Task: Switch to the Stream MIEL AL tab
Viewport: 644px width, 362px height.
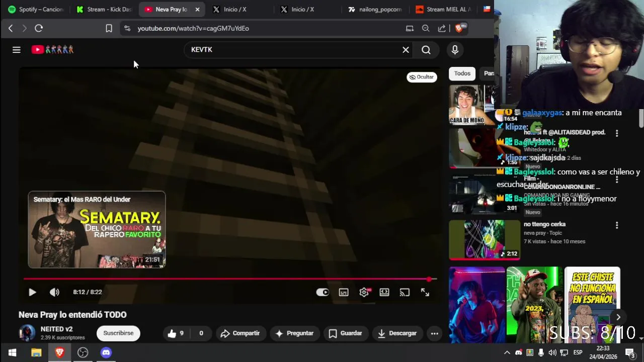Action: pos(443,10)
